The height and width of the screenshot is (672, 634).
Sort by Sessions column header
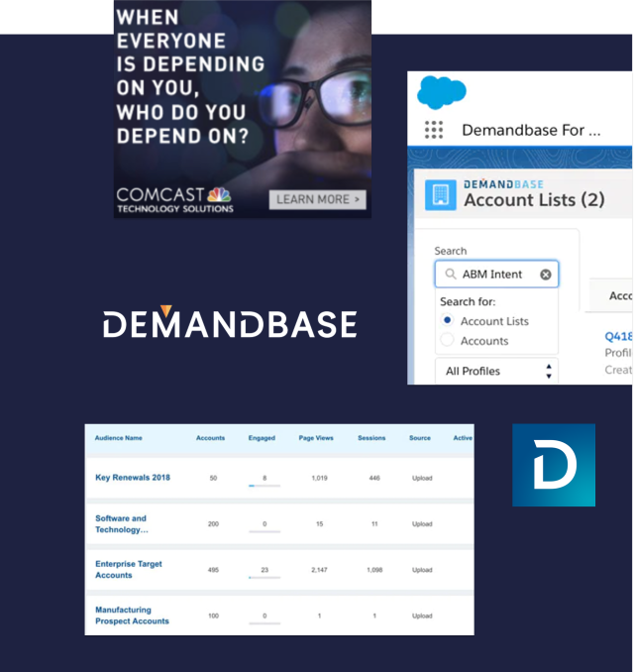coord(371,438)
